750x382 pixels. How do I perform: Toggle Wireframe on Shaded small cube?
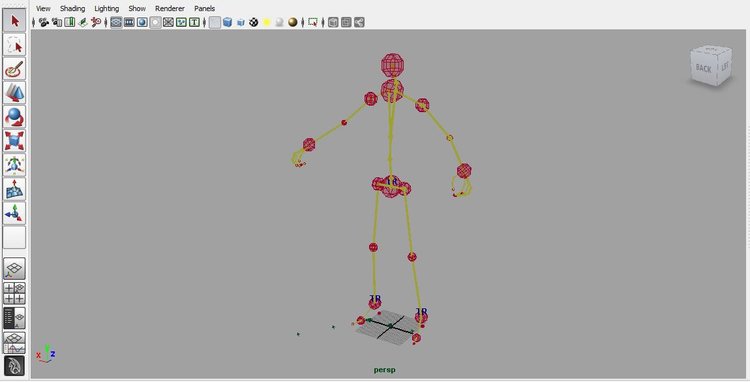(x=241, y=22)
